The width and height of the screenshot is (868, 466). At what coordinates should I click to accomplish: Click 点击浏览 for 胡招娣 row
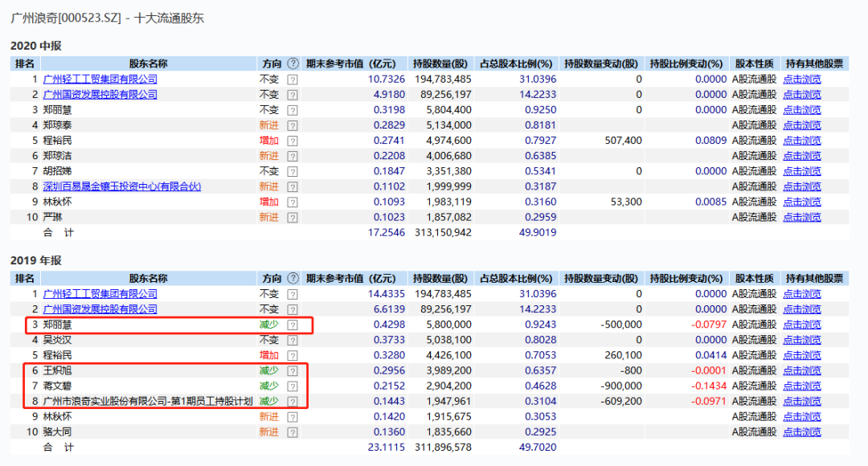point(802,171)
